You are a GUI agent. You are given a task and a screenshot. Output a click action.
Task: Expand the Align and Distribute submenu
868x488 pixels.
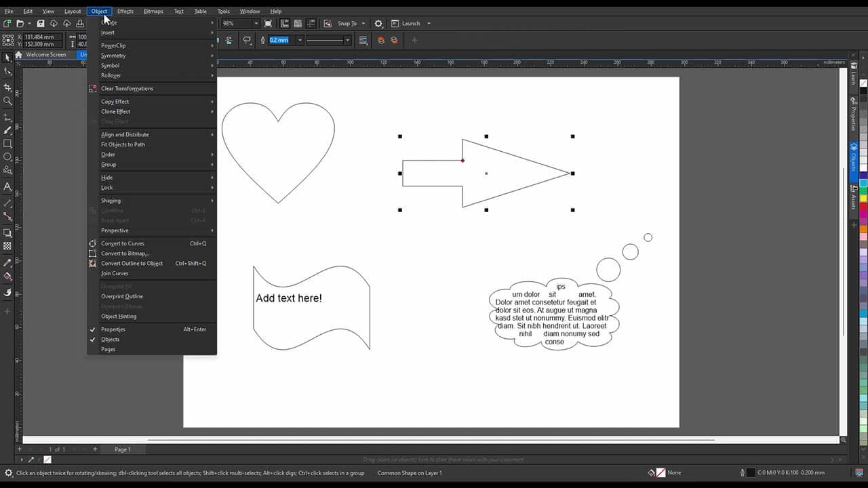point(152,134)
